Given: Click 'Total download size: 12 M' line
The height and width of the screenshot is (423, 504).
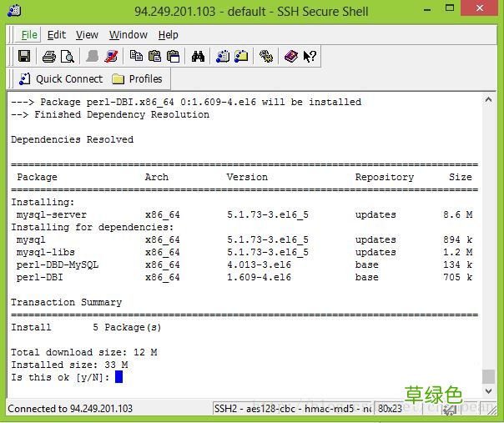Looking at the screenshot, I should click(84, 352).
